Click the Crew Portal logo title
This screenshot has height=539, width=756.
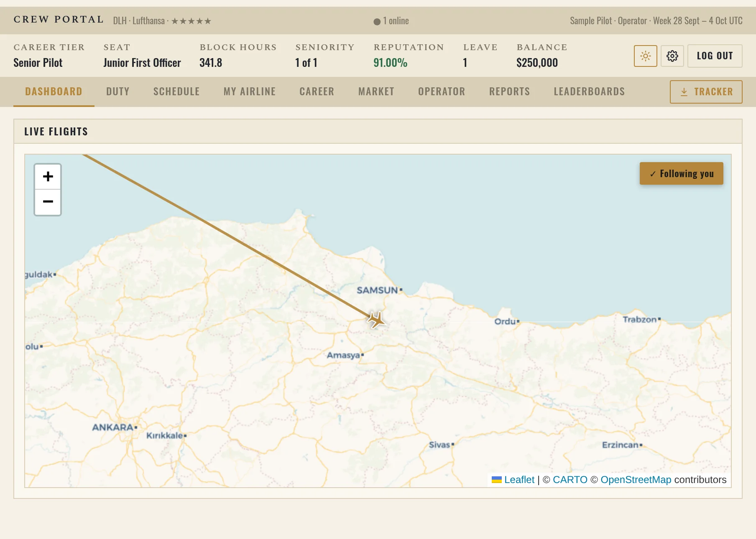click(x=59, y=20)
